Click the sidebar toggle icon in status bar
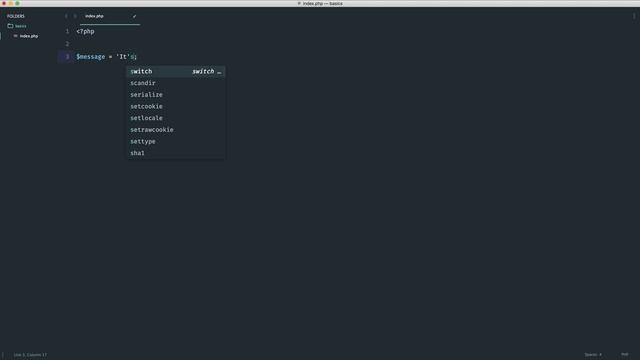 [x=3, y=355]
